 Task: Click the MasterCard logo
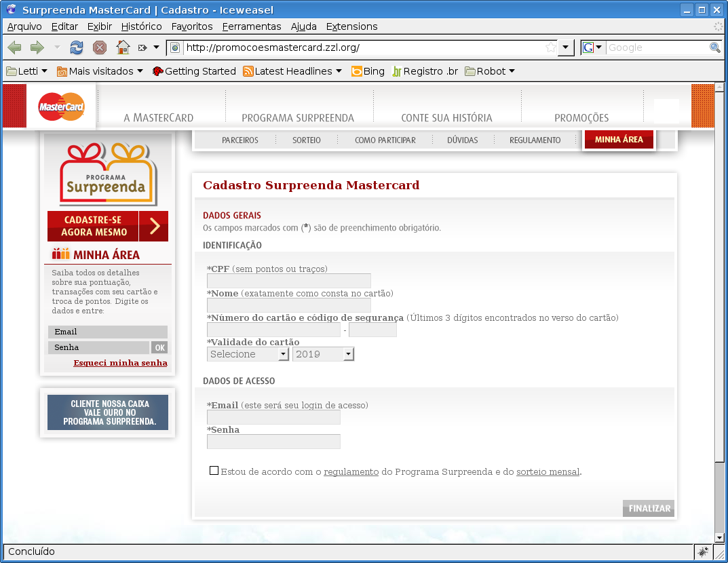tap(61, 106)
